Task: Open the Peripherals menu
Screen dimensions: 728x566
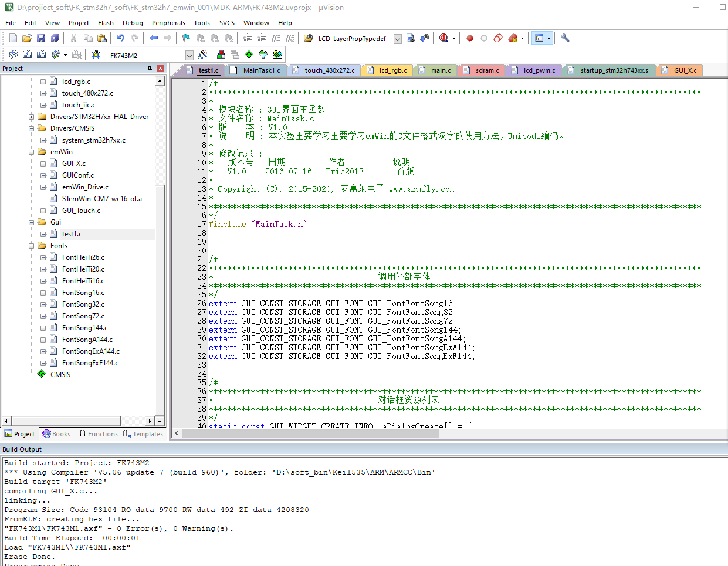Action: coord(168,23)
